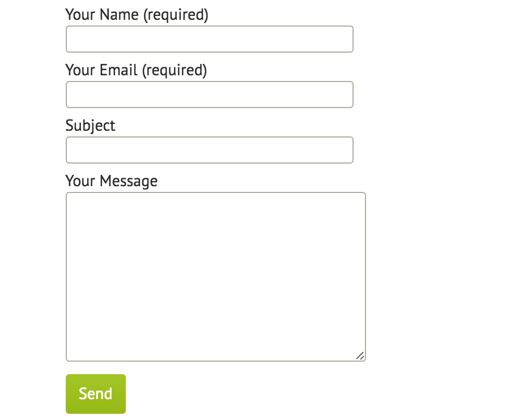Place cursor in the subject line field

(209, 150)
